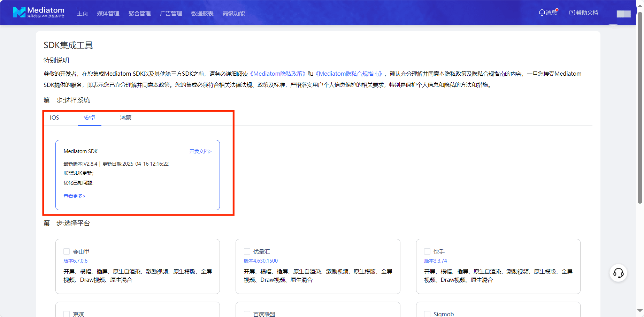Click the Mediatom logo icon

[x=19, y=13]
